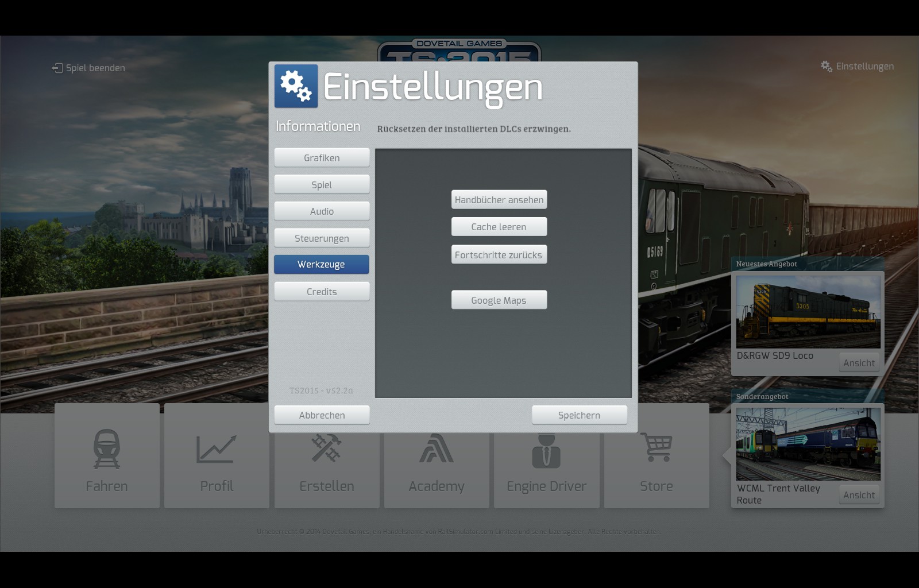Open the Fahren train tile

click(x=107, y=455)
